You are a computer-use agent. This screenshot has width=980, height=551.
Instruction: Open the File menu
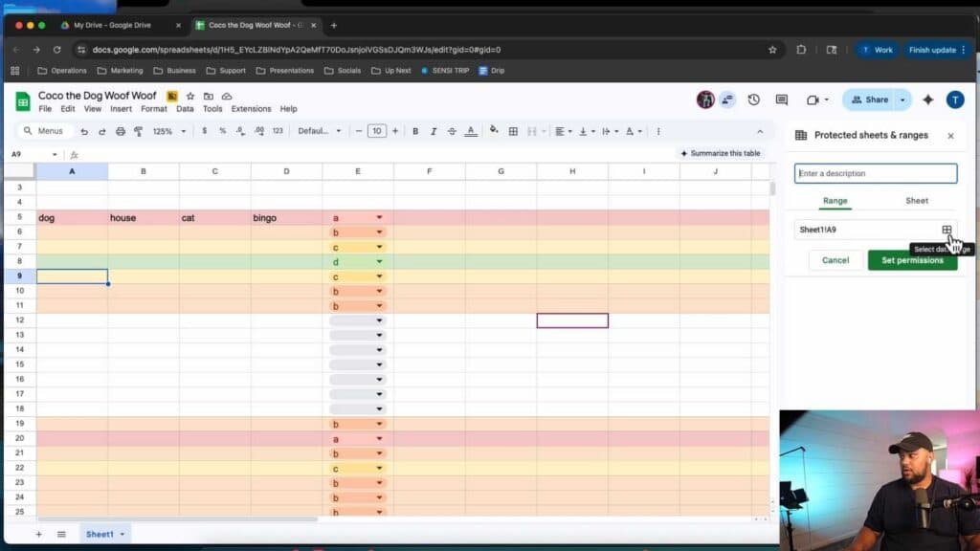click(x=45, y=109)
